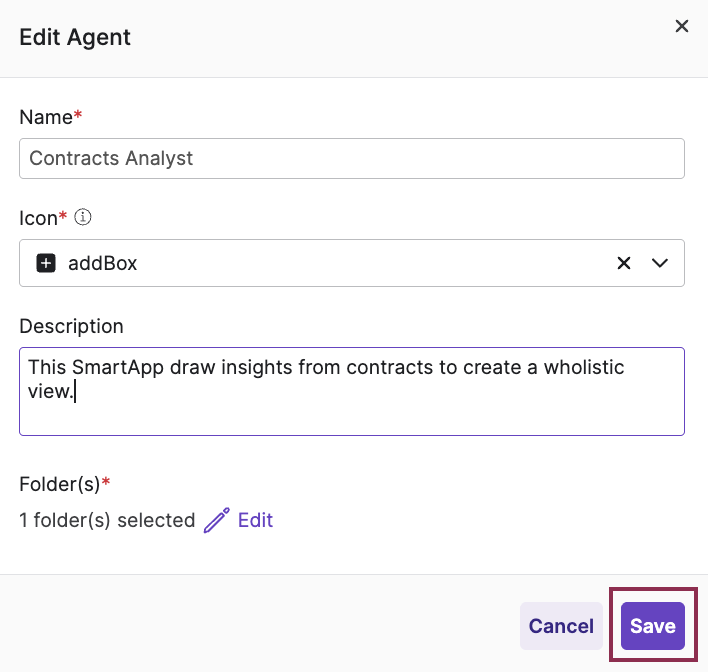Expand the Icon dropdown chevron

click(660, 263)
